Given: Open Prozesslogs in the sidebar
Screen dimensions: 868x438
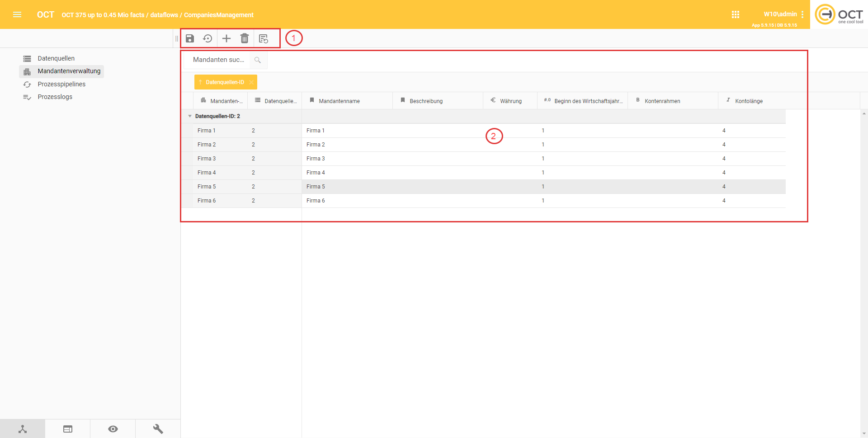Looking at the screenshot, I should point(55,97).
